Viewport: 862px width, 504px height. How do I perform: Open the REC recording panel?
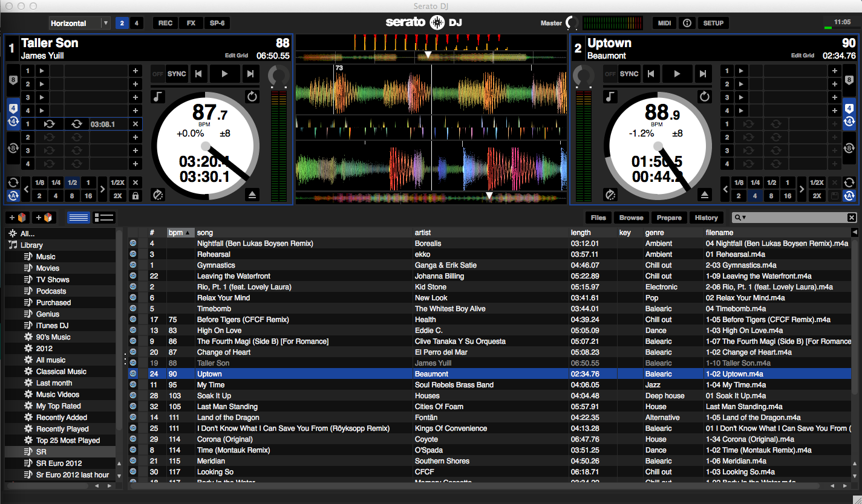[165, 23]
